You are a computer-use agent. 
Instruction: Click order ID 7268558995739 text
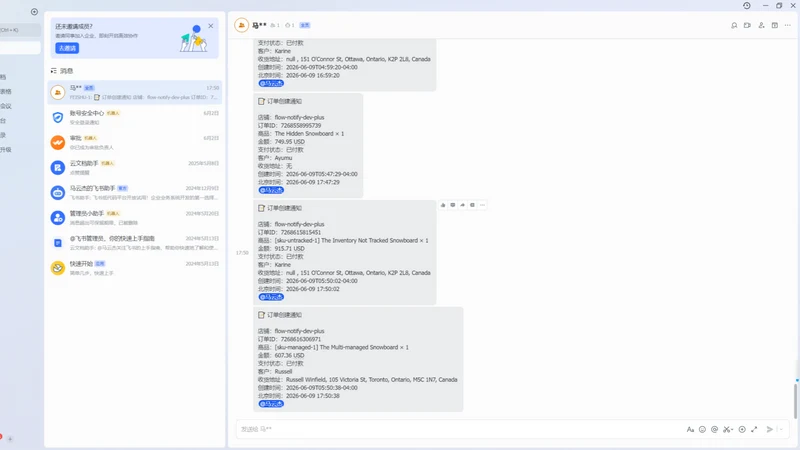(x=301, y=126)
